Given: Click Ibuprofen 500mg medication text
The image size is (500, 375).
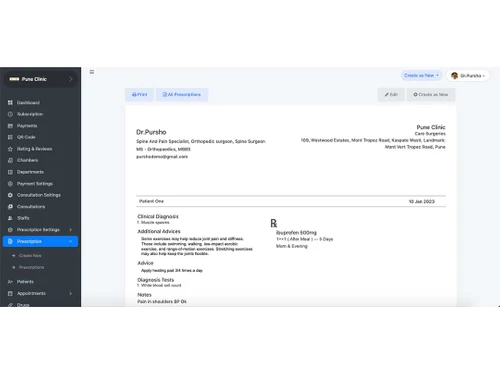Looking at the screenshot, I should click(296, 233).
